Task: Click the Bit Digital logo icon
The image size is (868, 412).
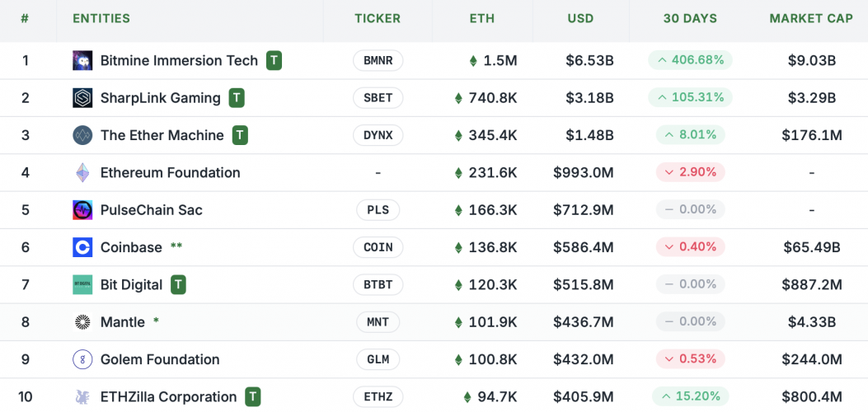Action: (x=82, y=285)
